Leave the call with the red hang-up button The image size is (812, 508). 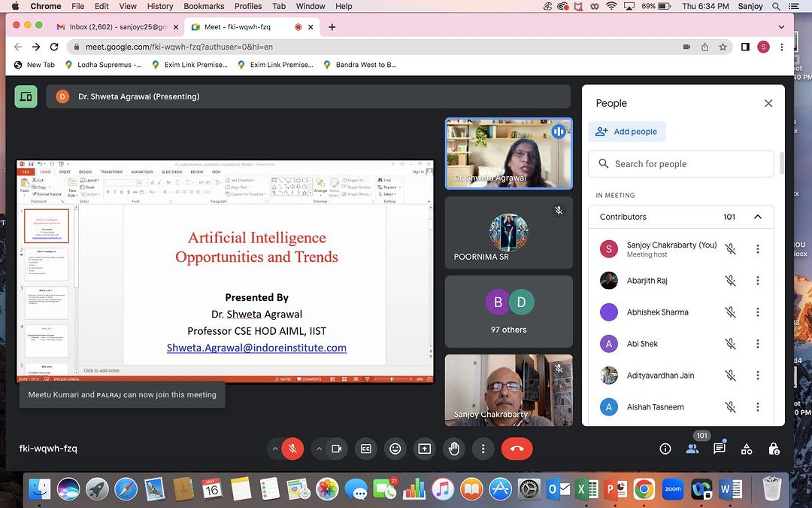(x=517, y=449)
